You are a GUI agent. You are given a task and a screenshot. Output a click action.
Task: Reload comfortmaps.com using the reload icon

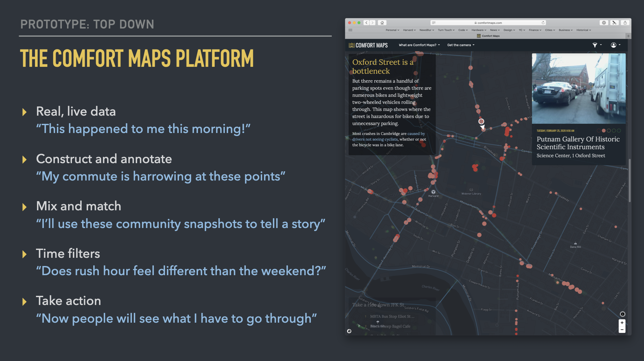[x=543, y=23]
